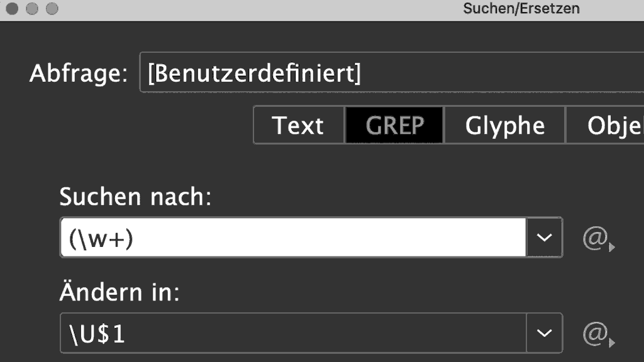Click the Suchen nach: label
This screenshot has height=362, width=644.
click(135, 197)
